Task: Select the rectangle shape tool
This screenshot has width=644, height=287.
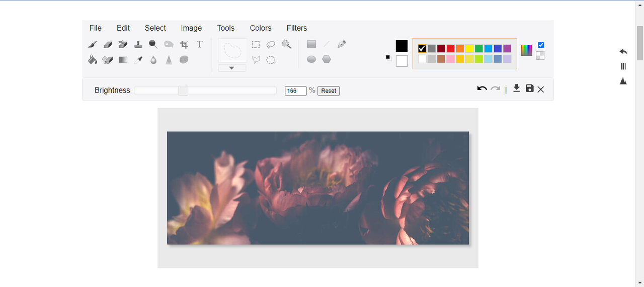Action: (311, 44)
